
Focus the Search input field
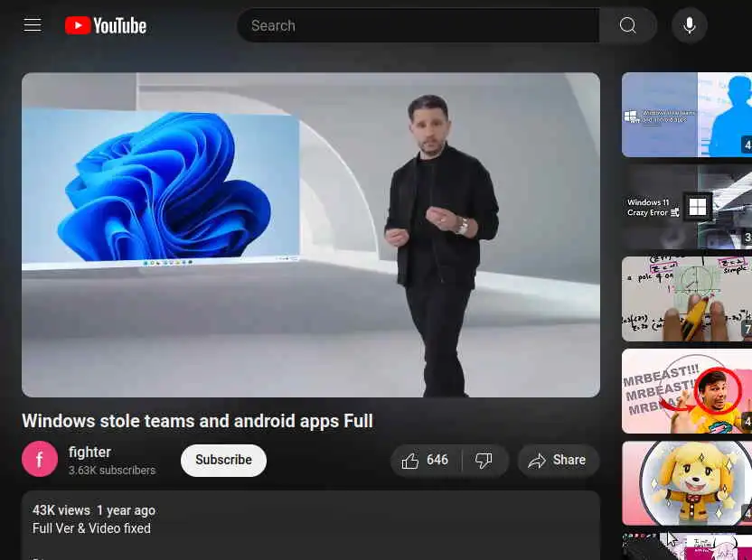coord(418,25)
